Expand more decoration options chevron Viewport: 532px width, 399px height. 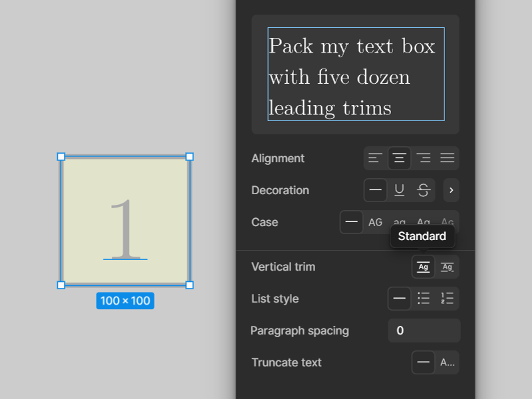452,190
